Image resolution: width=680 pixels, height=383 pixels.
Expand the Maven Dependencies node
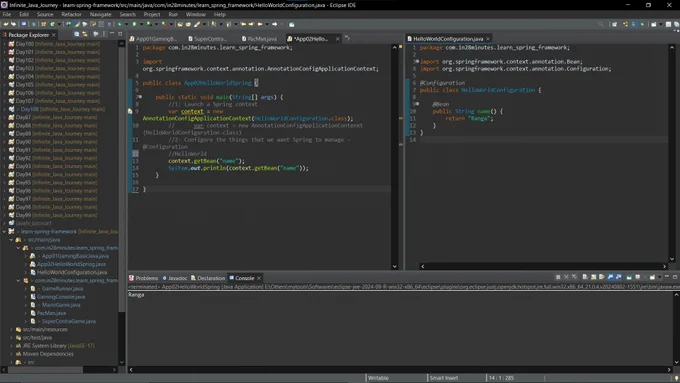point(12,354)
